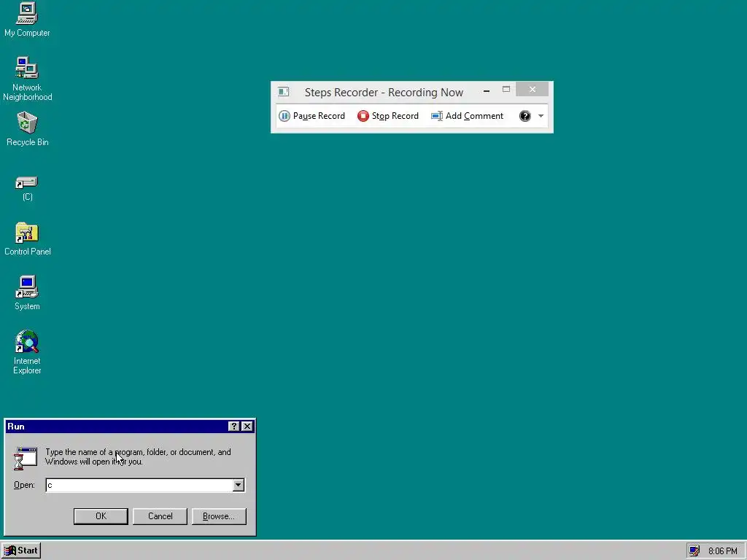Click the system tray display icon
The height and width of the screenshot is (560, 747).
694,551
